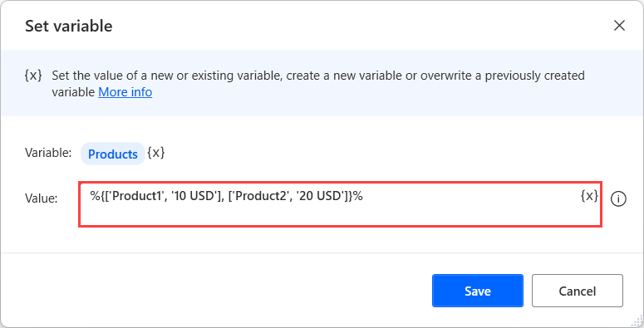The width and height of the screenshot is (644, 328).
Task: Click the {x} icon in description banner
Action: click(x=33, y=76)
